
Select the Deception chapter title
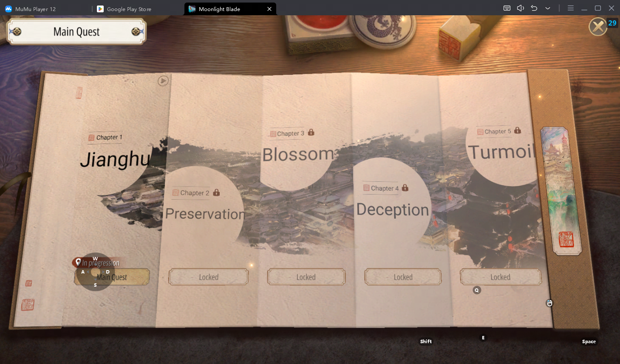tap(393, 209)
